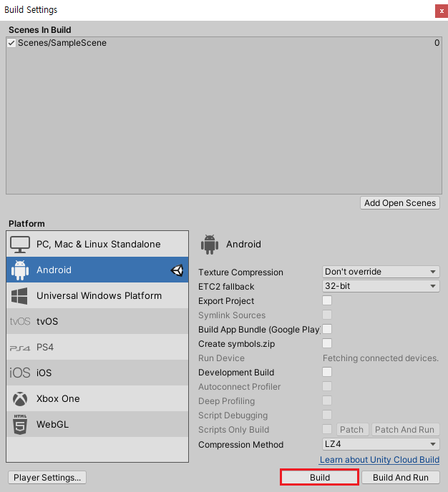Screen dimensions: 448x492
Task: Open Player Settings
Action: tap(47, 478)
